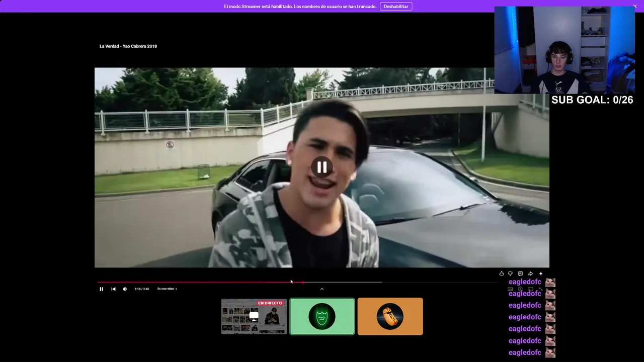Select the 'EN DIRECTO' screen share thumbnail
This screenshot has height=362, width=644.
(254, 316)
